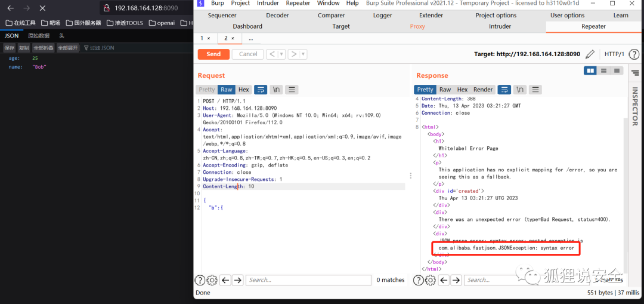The image size is (644, 304).
Task: Toggle word wrap in the Response viewer
Action: pos(504,90)
